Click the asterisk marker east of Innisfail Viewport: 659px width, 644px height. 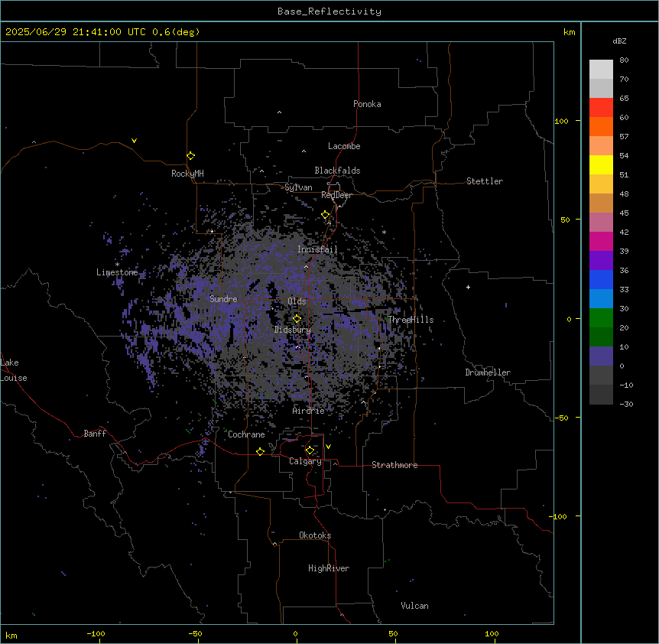click(x=384, y=232)
